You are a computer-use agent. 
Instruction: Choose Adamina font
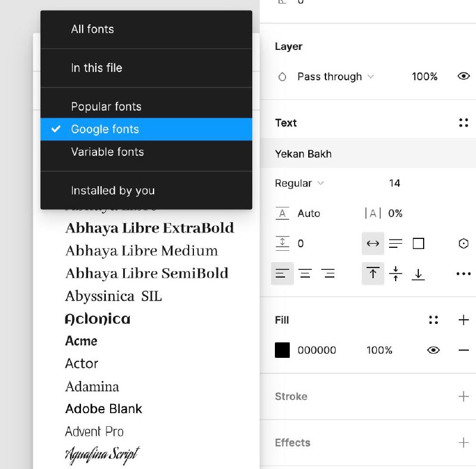coord(92,386)
